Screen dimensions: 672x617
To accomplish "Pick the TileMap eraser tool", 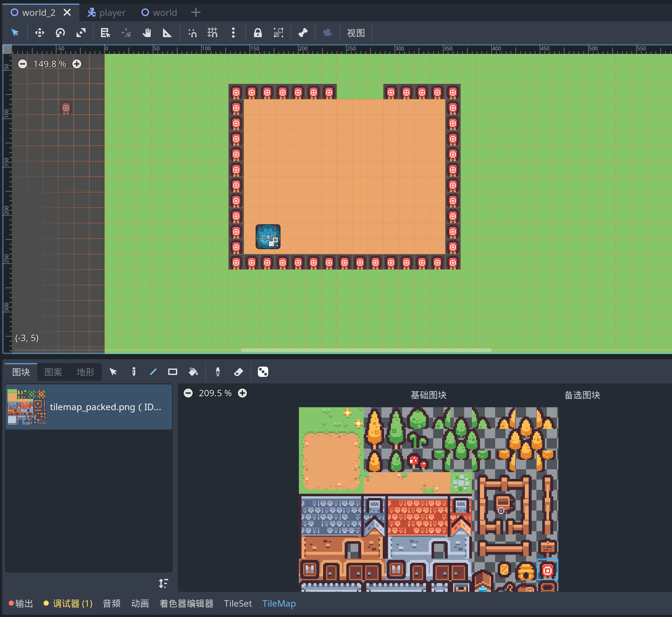I will tap(238, 372).
